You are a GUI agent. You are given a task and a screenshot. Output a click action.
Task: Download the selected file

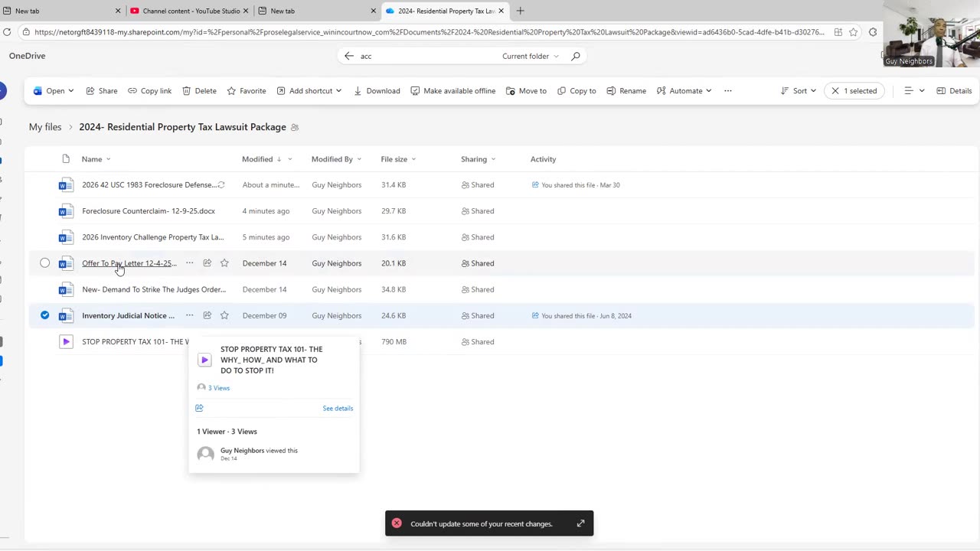coord(377,91)
